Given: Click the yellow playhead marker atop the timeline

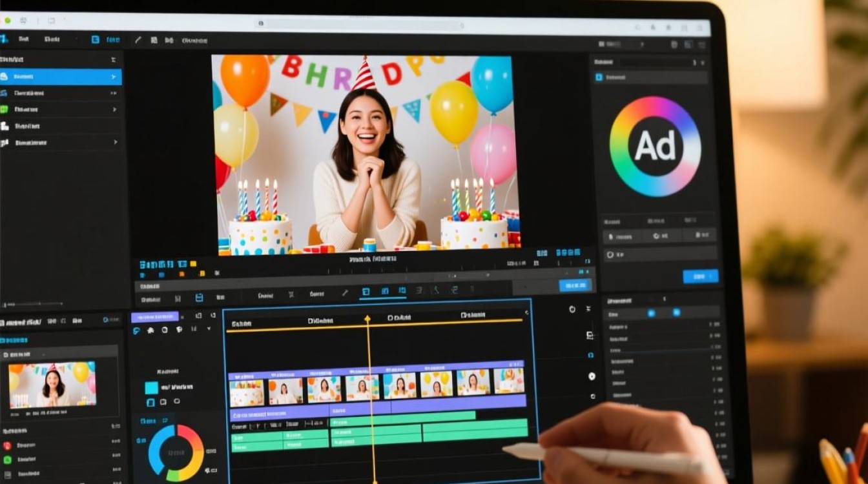Looking at the screenshot, I should tap(367, 319).
